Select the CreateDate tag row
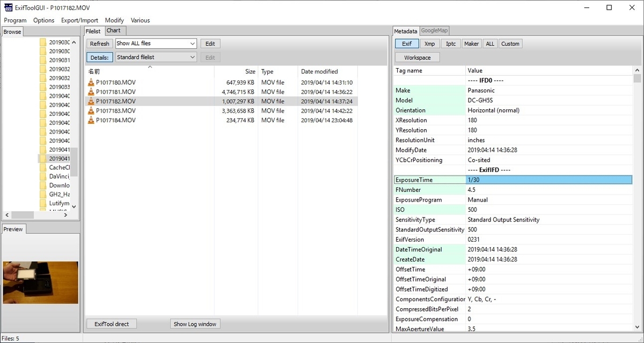Viewport: 644px width, 343px height. click(513, 259)
